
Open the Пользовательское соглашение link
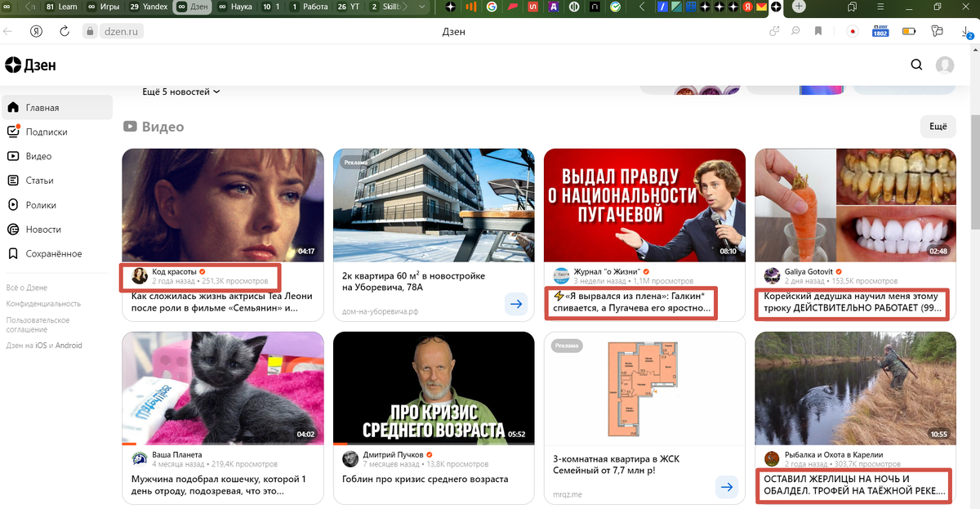38,324
